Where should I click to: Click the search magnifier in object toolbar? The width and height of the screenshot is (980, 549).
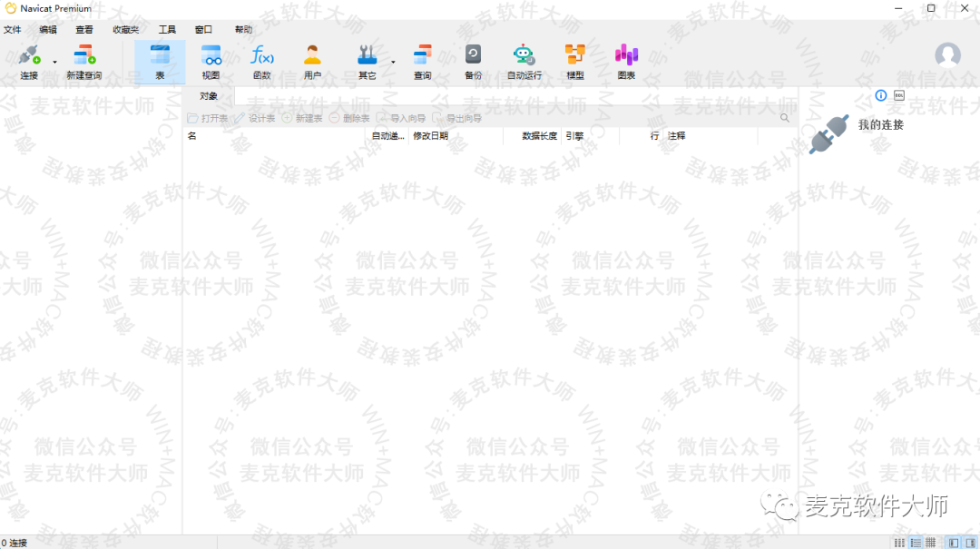click(x=784, y=118)
